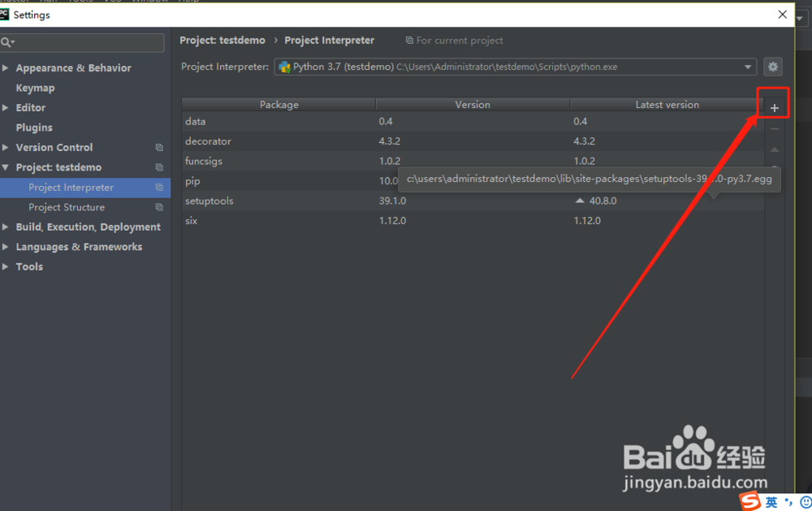812x511 pixels.
Task: Click copy icon beside Project Structure
Action: [x=159, y=207]
